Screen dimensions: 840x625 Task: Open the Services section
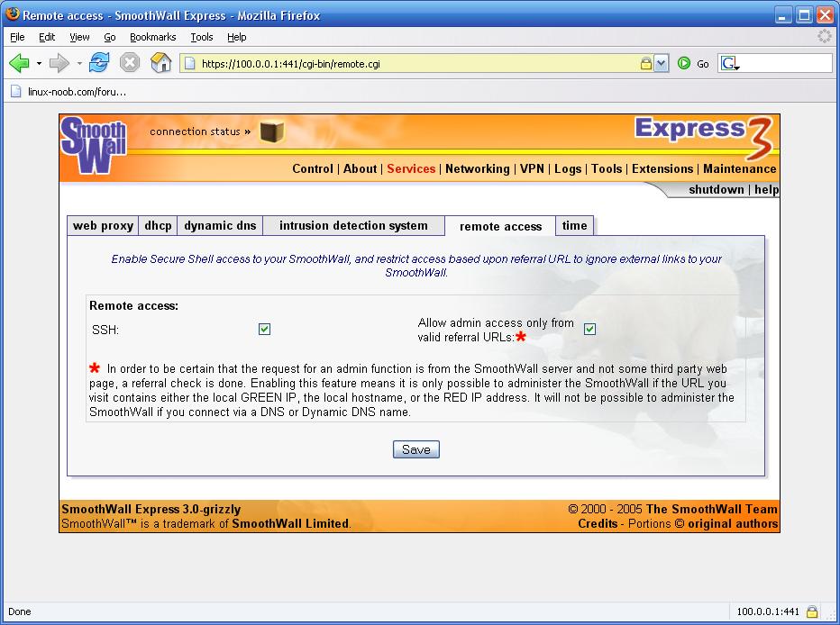click(411, 168)
